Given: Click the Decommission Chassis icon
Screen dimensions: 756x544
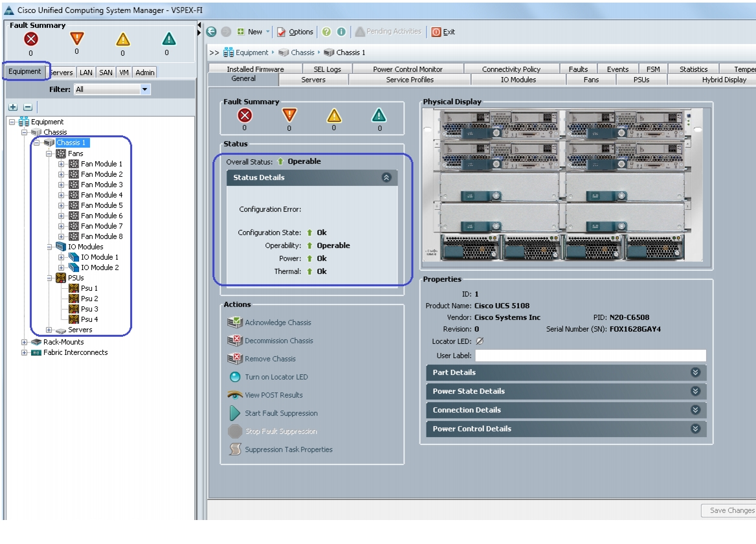Looking at the screenshot, I should [x=235, y=341].
